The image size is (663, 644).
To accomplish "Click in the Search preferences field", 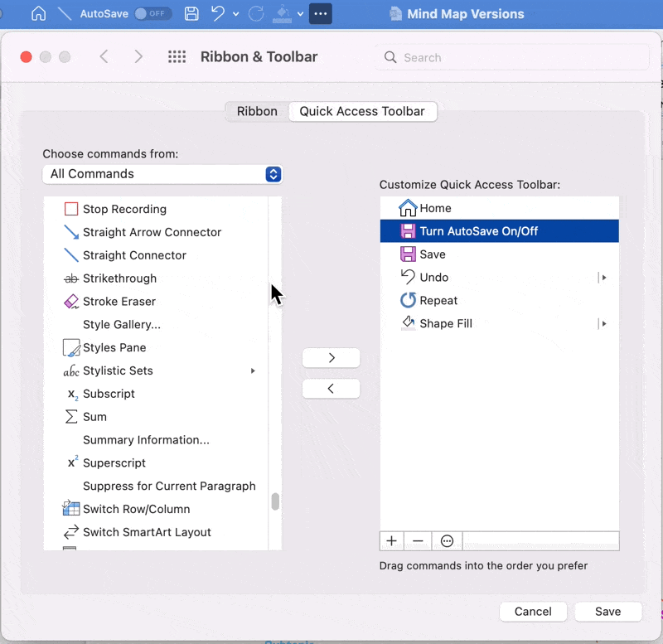I will point(512,57).
